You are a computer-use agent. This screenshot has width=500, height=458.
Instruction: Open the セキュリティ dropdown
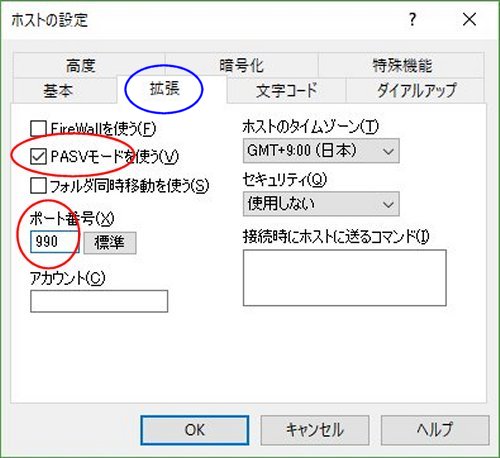321,204
